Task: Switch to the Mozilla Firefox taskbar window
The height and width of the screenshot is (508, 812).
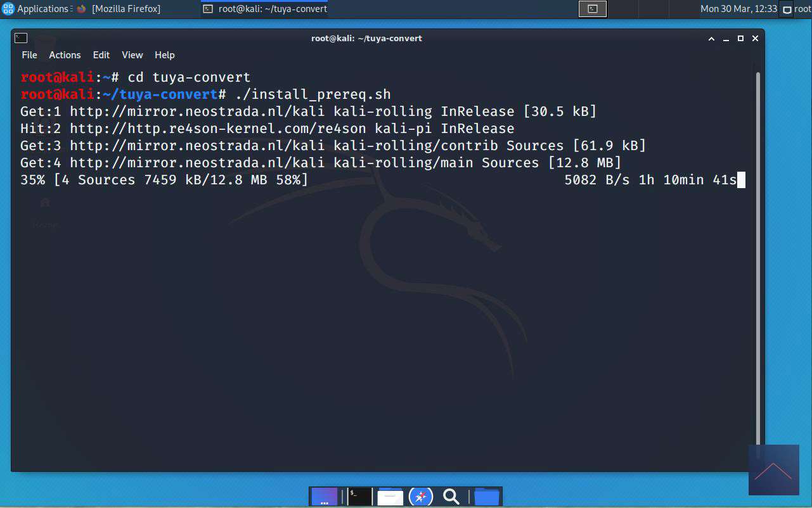Action: 119,9
